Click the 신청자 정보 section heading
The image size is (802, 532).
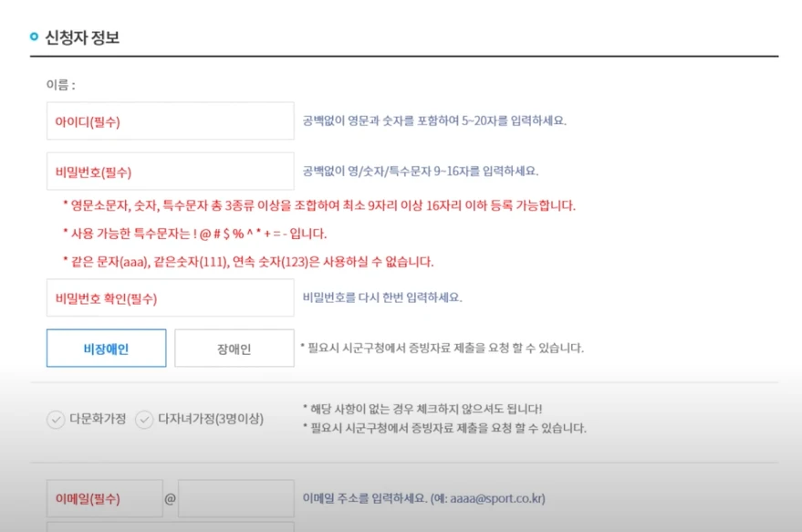82,37
